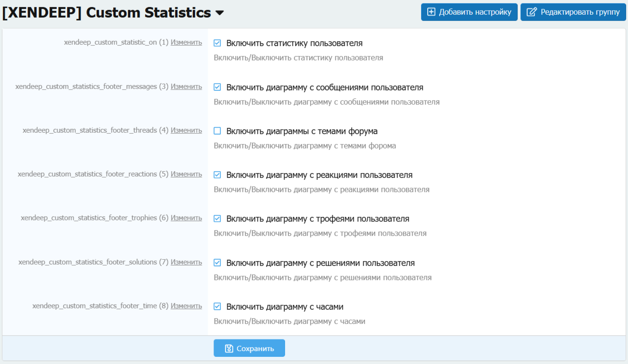
Task: Enable диаграммы с темами форума checkbox
Action: 217,131
